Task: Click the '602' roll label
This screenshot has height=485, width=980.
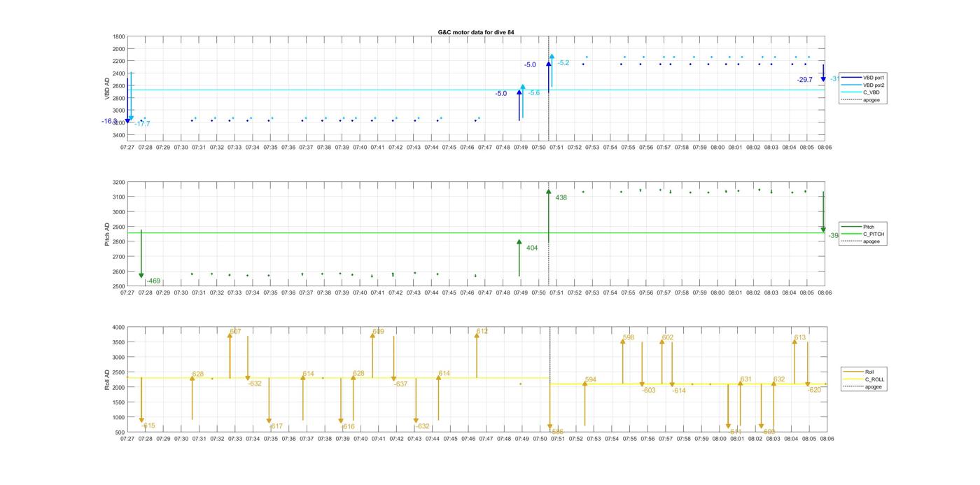Action: [668, 337]
